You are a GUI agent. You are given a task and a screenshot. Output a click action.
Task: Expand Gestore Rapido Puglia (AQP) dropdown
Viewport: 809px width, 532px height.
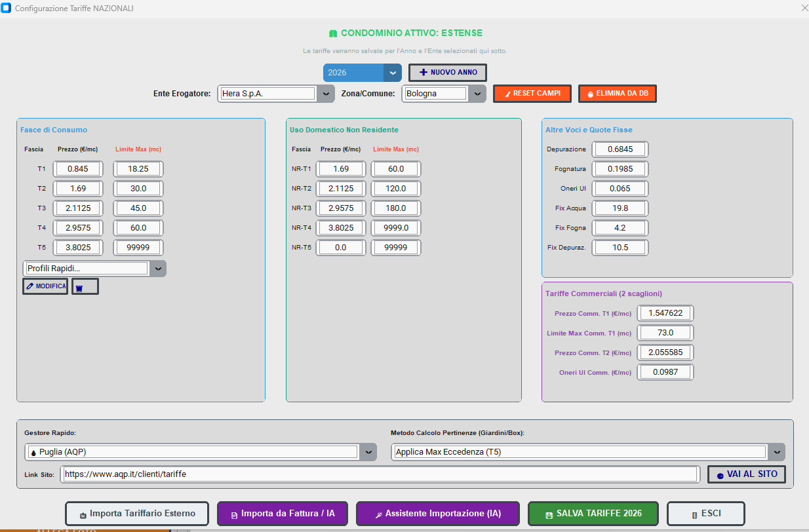[x=368, y=452]
